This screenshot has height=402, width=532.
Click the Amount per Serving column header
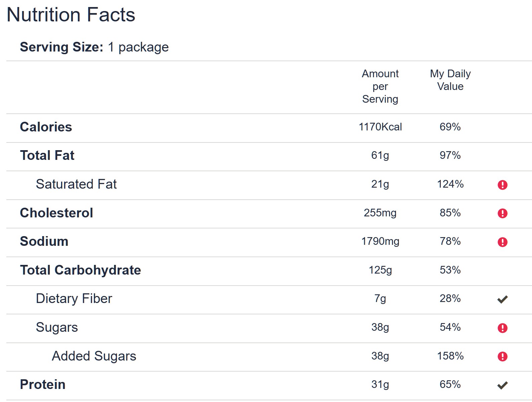[380, 86]
